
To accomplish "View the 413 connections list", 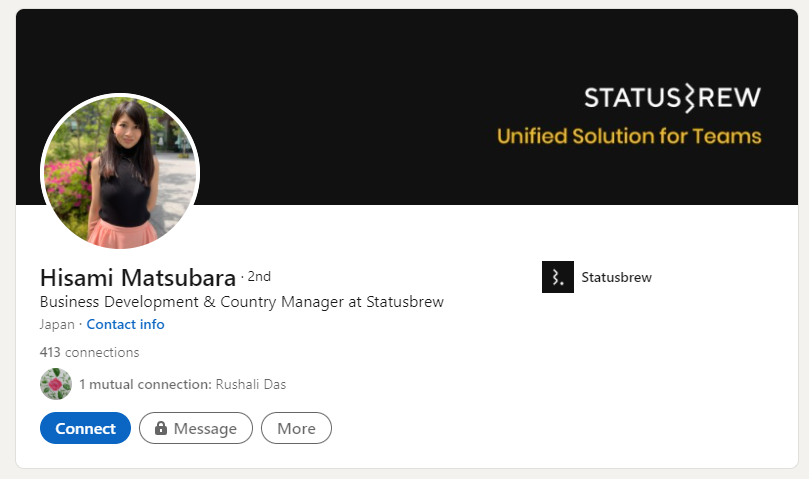I will pyautogui.click(x=89, y=352).
